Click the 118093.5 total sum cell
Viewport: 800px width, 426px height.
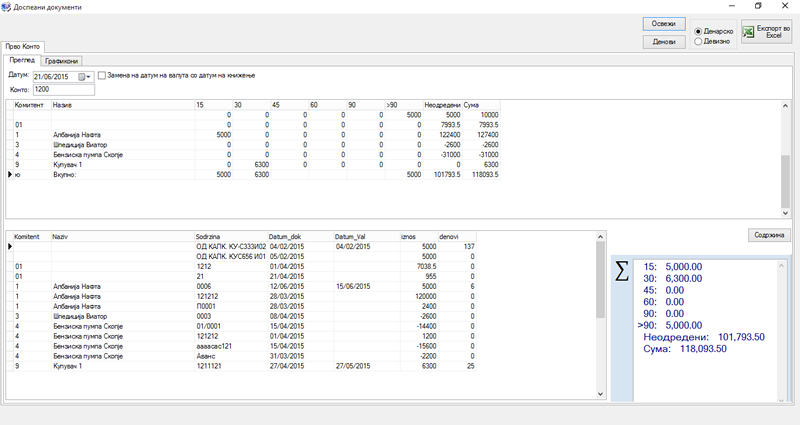(x=481, y=174)
